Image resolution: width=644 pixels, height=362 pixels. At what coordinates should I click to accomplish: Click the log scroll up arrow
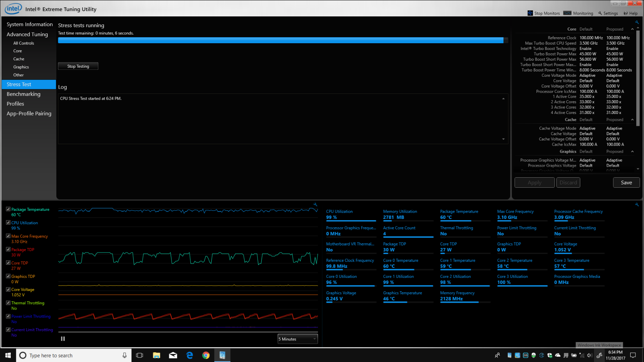click(x=503, y=99)
